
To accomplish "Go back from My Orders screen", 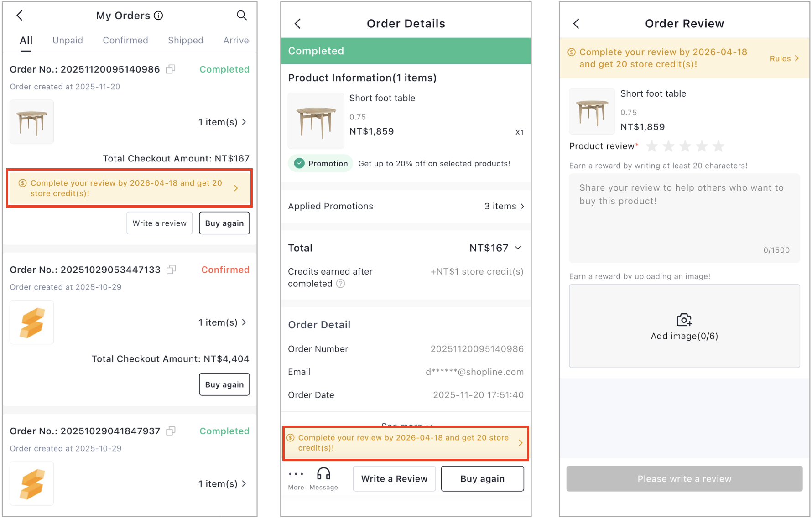I will pyautogui.click(x=20, y=16).
